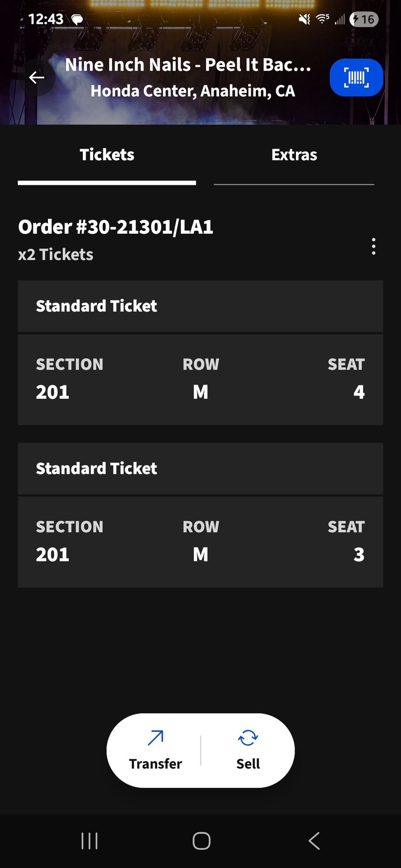Select the Tickets tab

tap(107, 155)
